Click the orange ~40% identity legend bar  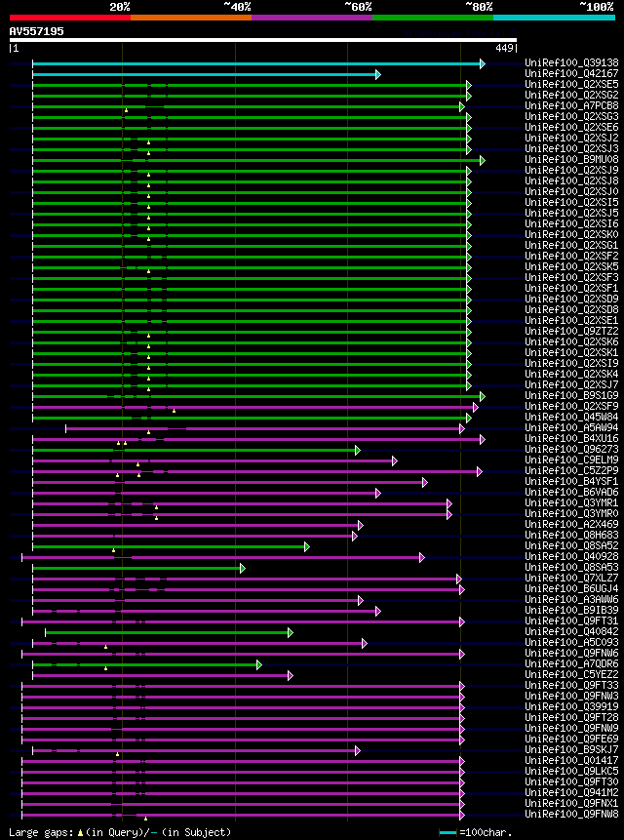191,18
